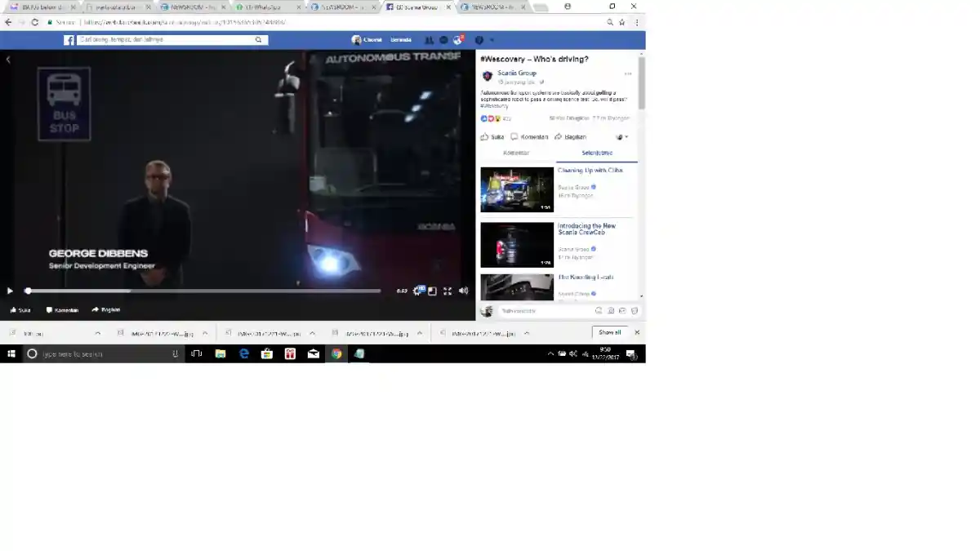980x551 pixels.
Task: Collapse the photo viewer with the left chevron
Action: tap(8, 59)
